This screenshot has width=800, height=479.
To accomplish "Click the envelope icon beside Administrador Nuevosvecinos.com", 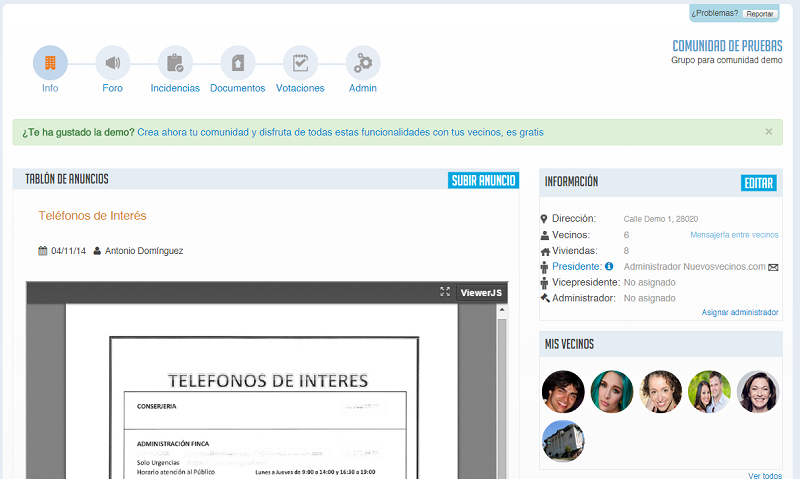I will [x=773, y=268].
